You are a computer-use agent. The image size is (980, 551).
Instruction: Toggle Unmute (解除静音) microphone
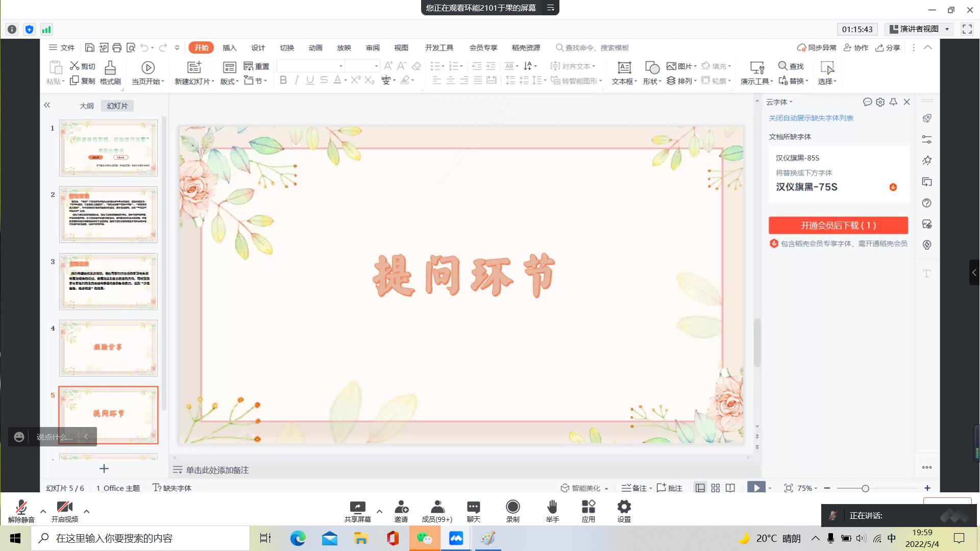(21, 507)
